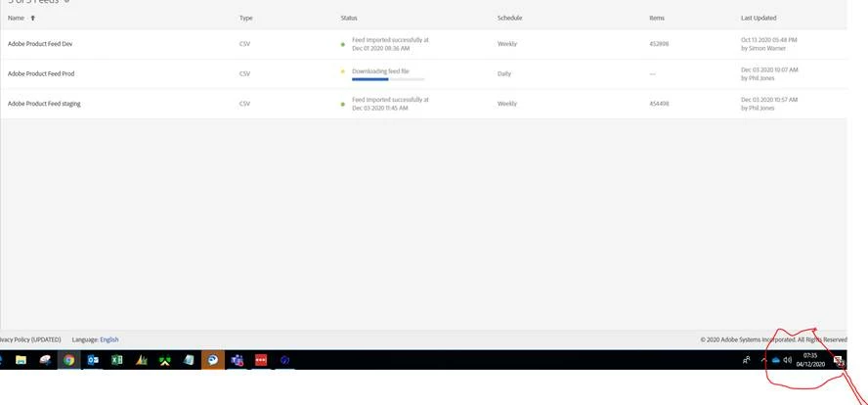Click CSV type for Feed Prod

tap(244, 73)
